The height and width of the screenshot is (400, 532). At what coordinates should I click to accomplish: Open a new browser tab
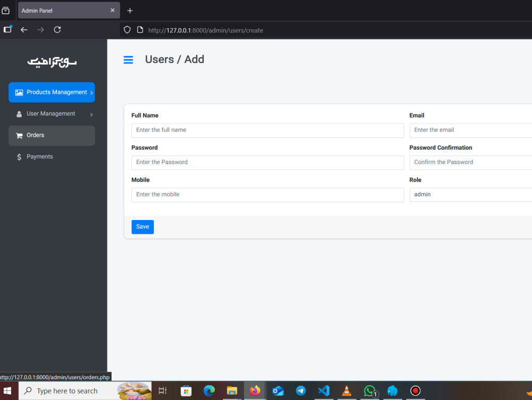tap(130, 11)
